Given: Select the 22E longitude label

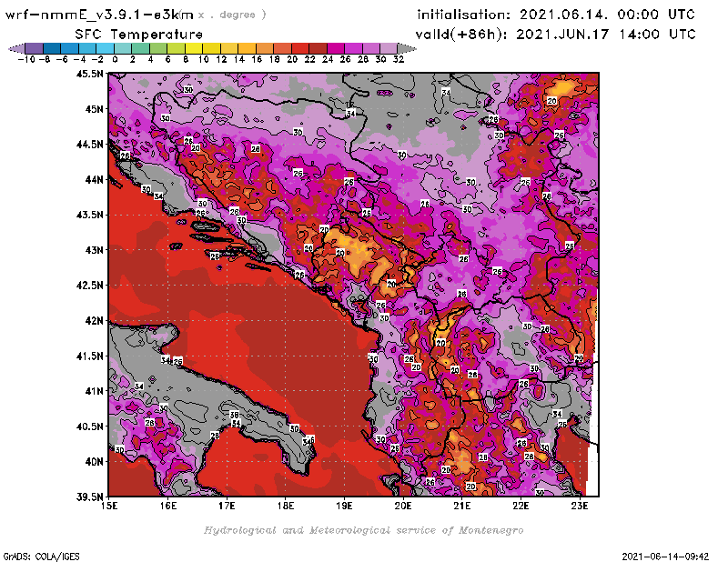Looking at the screenshot, I should pyautogui.click(x=521, y=506).
